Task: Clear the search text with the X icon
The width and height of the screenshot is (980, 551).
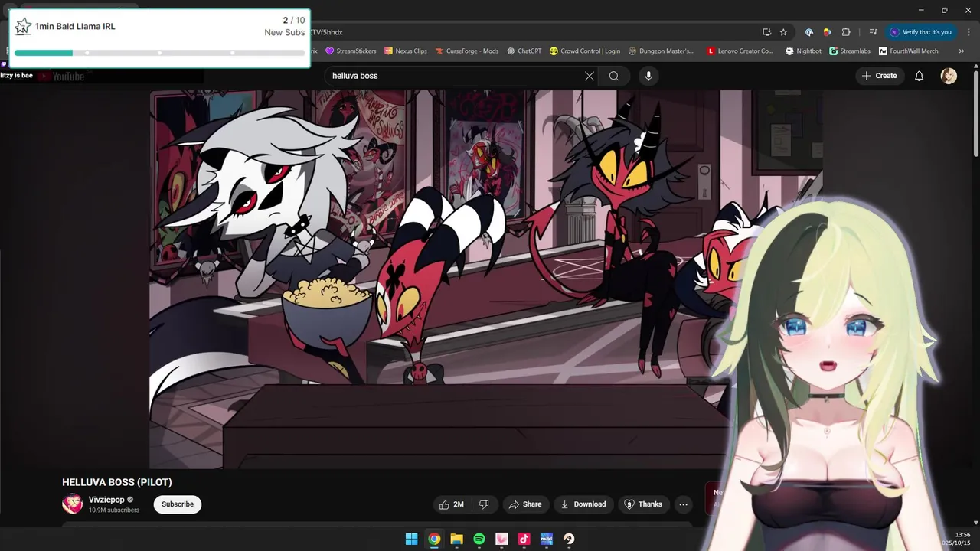Action: 590,76
